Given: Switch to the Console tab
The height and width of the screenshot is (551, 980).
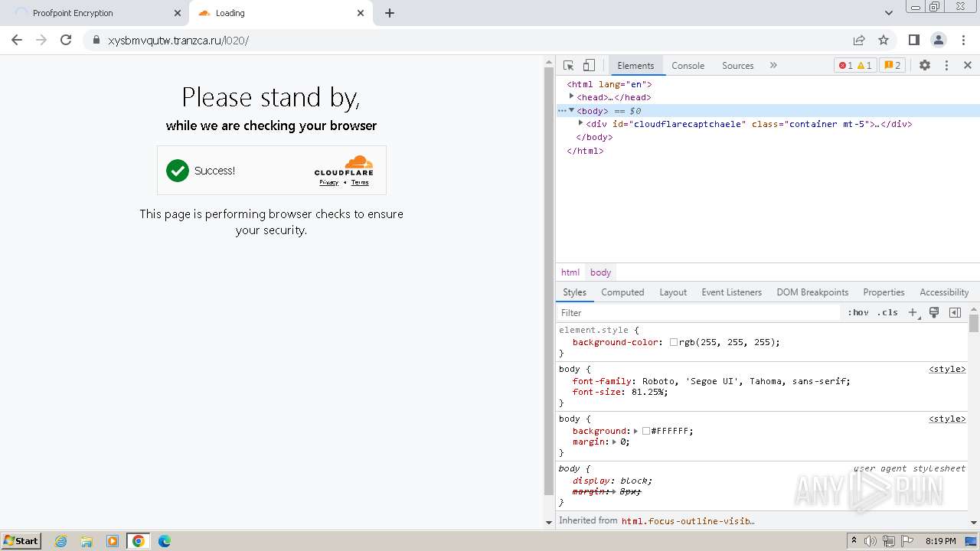Looking at the screenshot, I should tap(688, 66).
